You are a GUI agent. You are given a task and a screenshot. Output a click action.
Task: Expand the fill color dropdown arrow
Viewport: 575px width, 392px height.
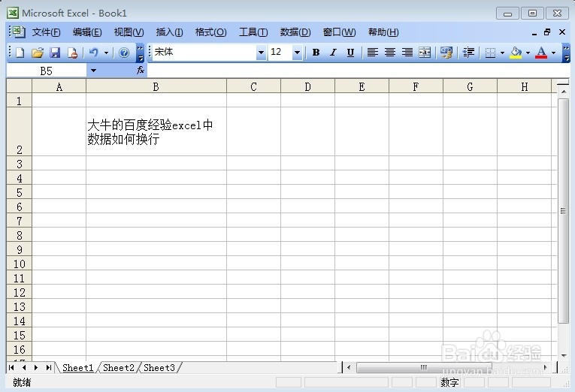click(x=528, y=53)
